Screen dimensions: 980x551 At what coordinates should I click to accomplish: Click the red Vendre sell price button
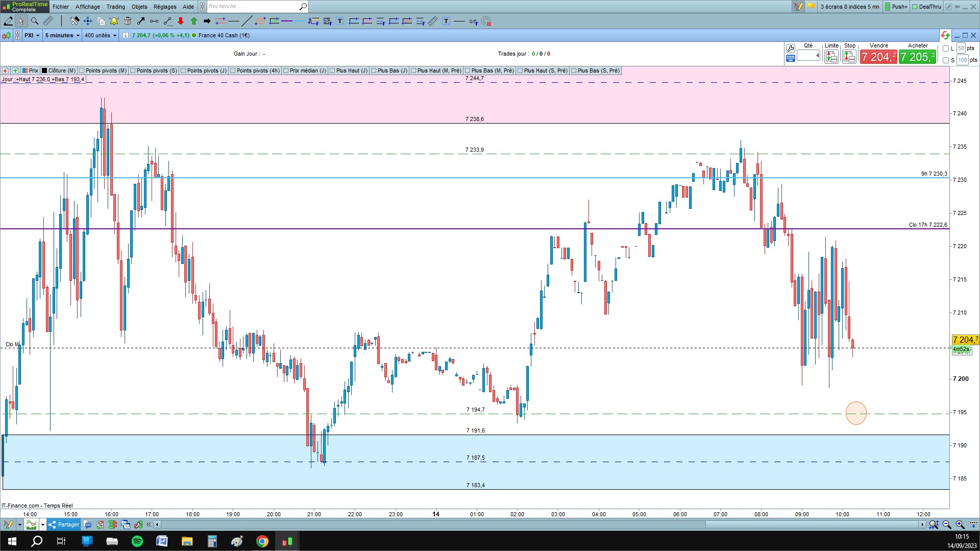pos(878,57)
